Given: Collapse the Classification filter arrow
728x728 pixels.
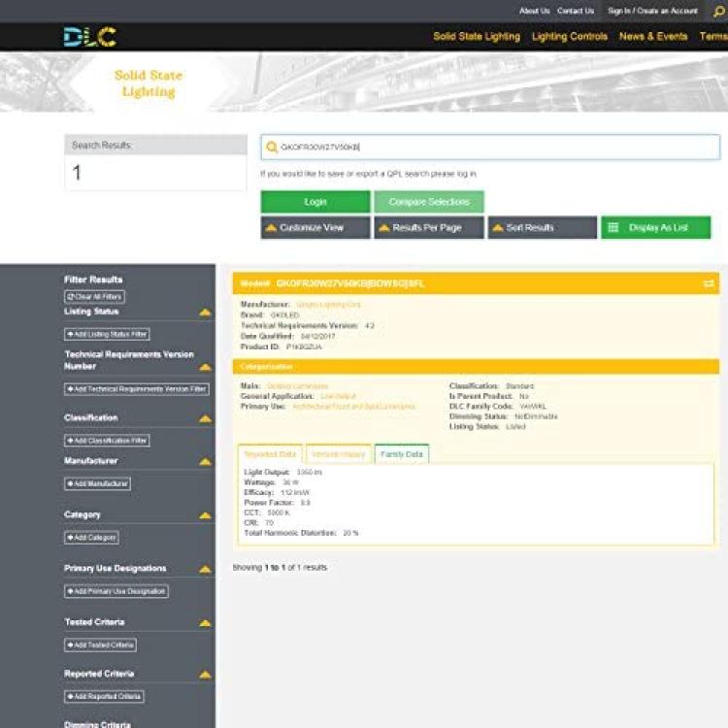Looking at the screenshot, I should 205,418.
